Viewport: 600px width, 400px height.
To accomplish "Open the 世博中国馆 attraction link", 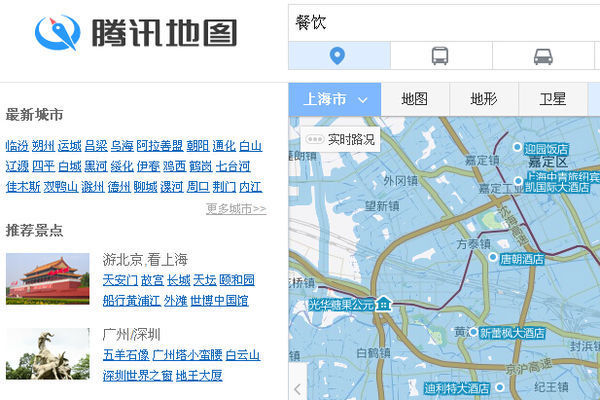I will click(x=219, y=301).
